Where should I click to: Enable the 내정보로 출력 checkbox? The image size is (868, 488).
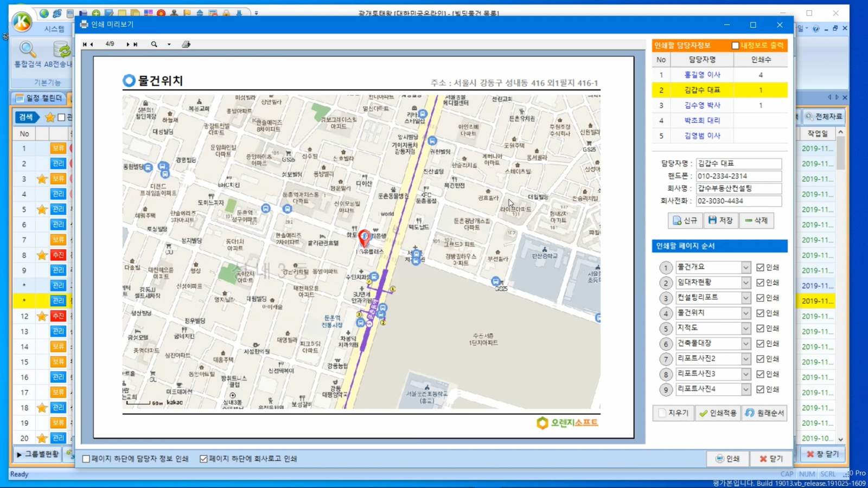click(x=735, y=46)
